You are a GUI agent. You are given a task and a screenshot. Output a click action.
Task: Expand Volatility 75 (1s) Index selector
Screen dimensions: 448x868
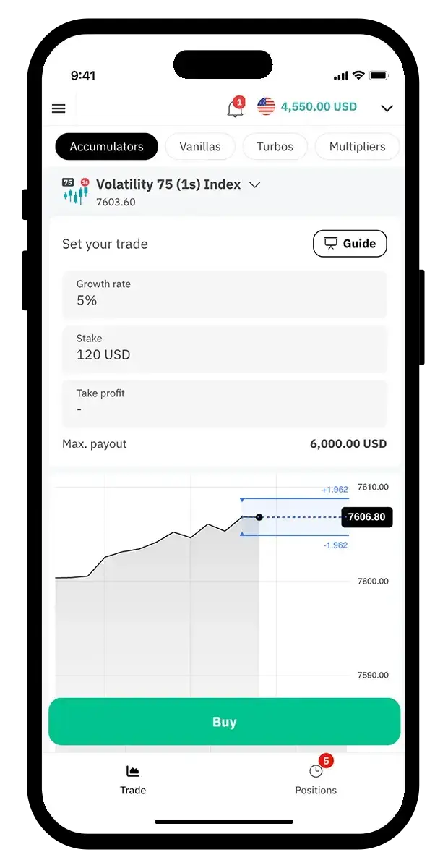[254, 184]
